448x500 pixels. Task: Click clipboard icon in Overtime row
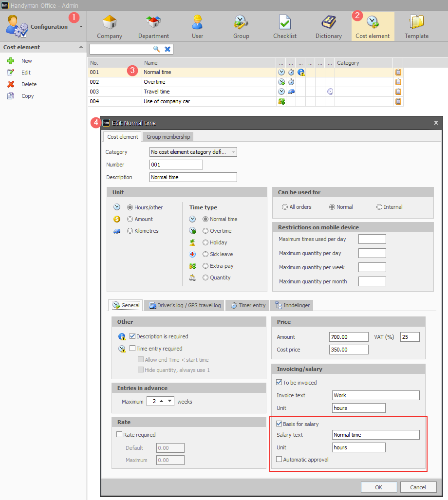[398, 82]
